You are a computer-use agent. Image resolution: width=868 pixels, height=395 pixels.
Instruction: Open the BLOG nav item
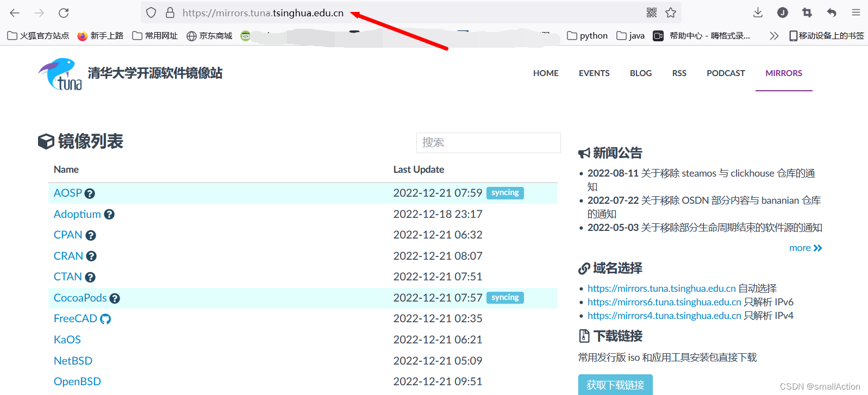(x=641, y=73)
